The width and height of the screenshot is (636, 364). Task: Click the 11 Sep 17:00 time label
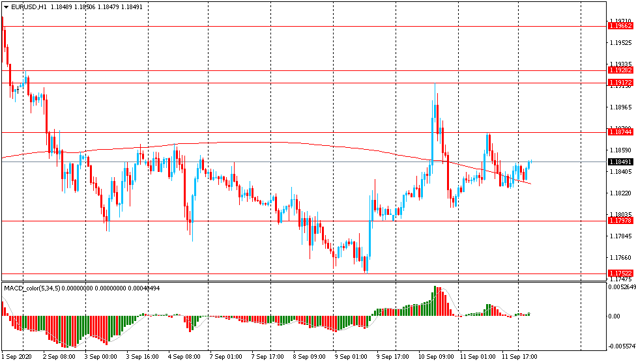[519, 357]
